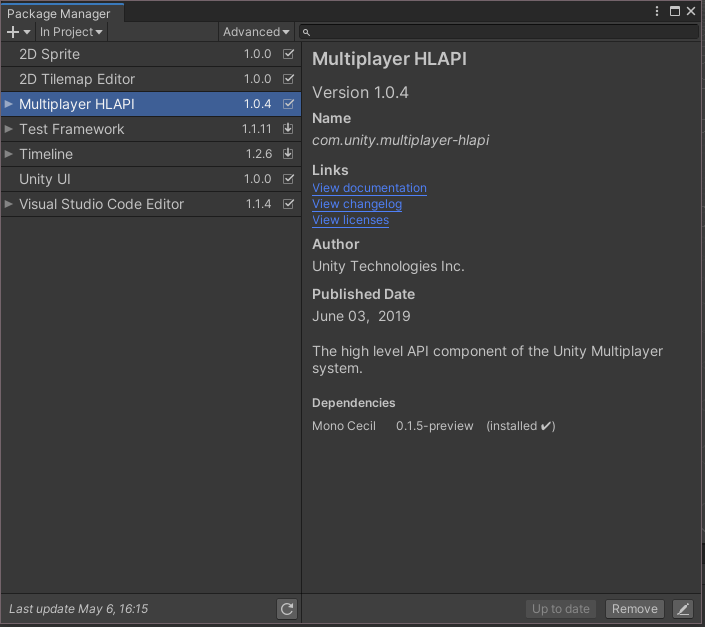
Task: Select the Unity UI package
Action: tap(151, 179)
